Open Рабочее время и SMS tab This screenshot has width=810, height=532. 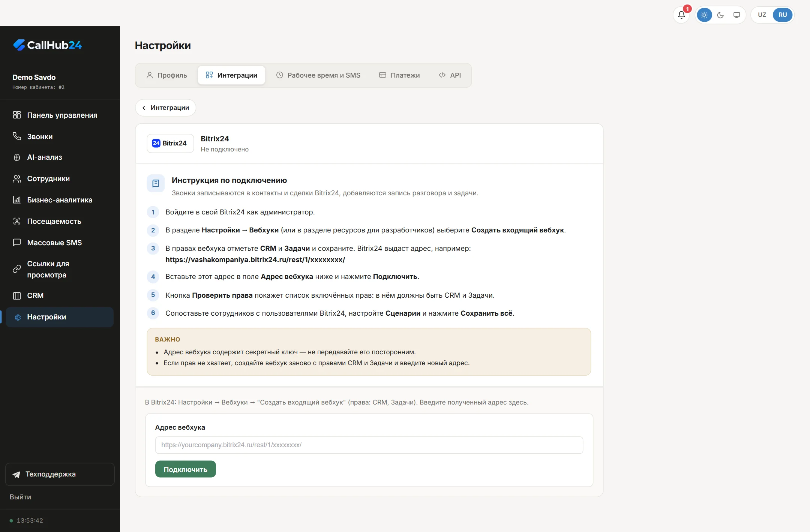click(x=318, y=75)
